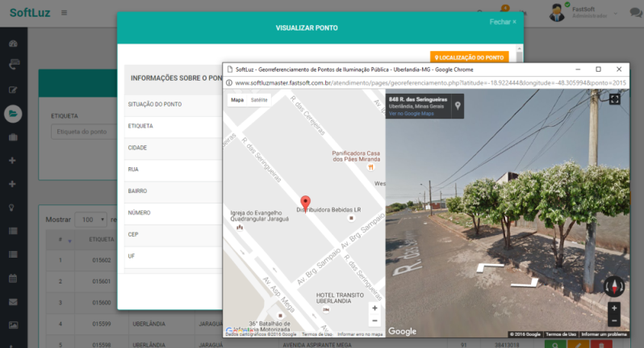Click Distribuidora Bebidas LR map icon
Screen dimensions: 644x348
click(x=351, y=218)
